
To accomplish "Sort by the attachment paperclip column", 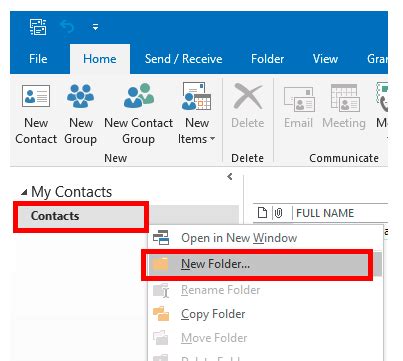I will coord(278,213).
